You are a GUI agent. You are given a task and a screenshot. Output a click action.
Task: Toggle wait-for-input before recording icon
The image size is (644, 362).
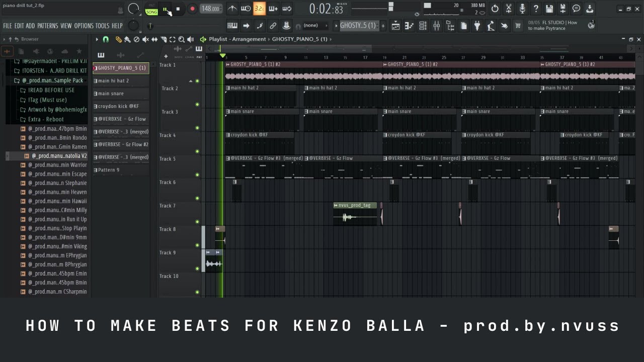[246, 9]
